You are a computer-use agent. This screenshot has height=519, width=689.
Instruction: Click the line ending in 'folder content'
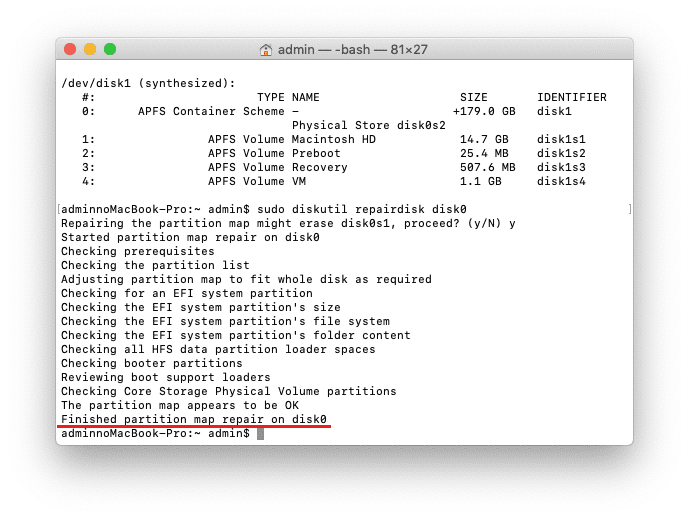pyautogui.click(x=236, y=336)
